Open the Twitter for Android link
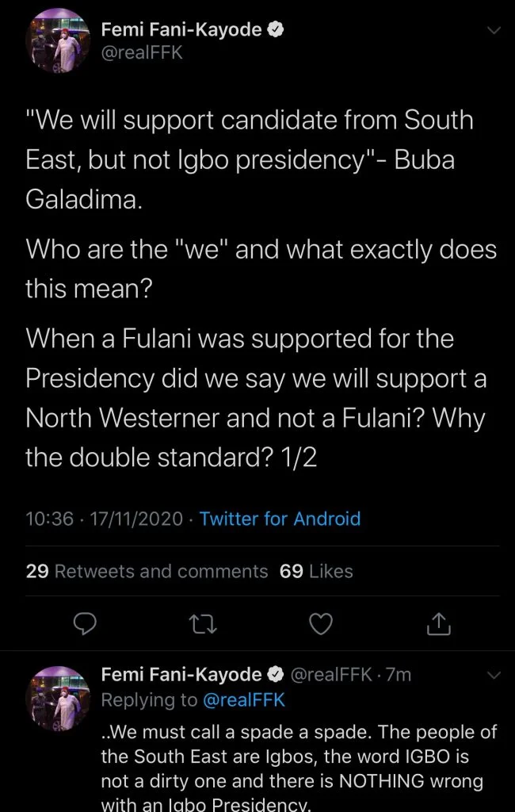 click(280, 519)
